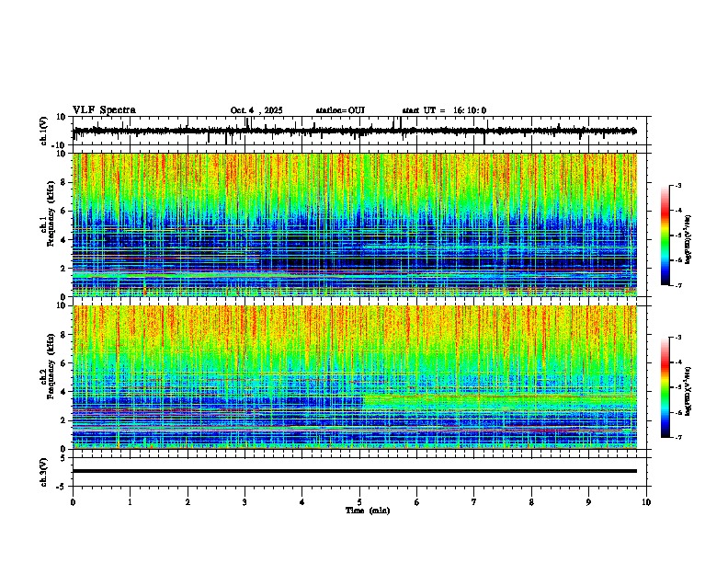Click the ch.3 flat black signal trace
This screenshot has height=563, width=728.
(x=355, y=471)
